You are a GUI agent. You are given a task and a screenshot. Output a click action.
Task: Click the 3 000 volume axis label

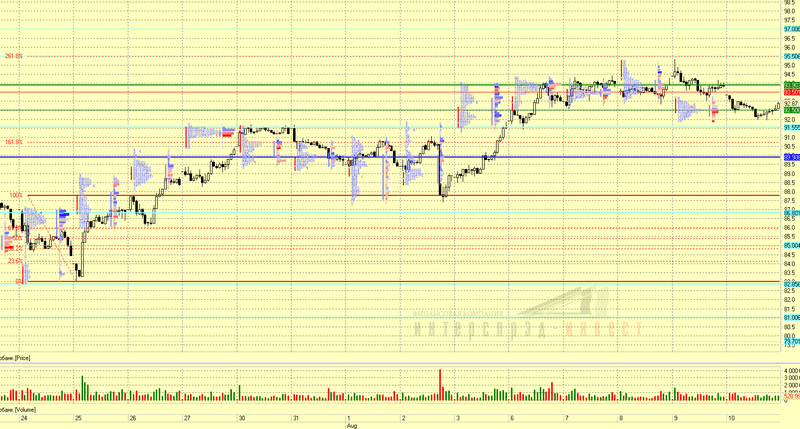[792, 378]
